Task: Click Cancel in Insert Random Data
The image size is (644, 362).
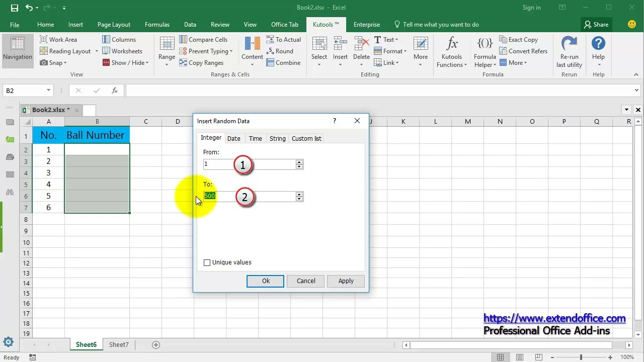Action: coord(306,281)
